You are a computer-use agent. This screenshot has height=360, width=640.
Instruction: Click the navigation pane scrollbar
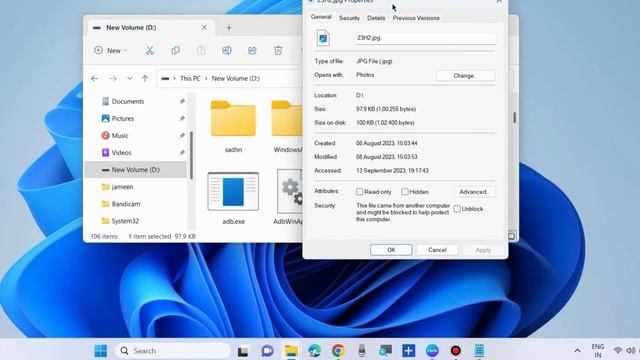click(x=191, y=155)
